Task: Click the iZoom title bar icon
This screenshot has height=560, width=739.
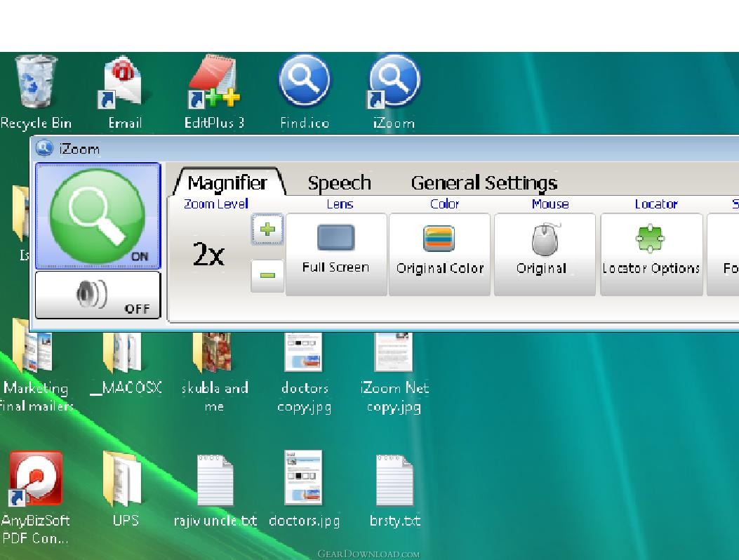Action: pos(44,148)
